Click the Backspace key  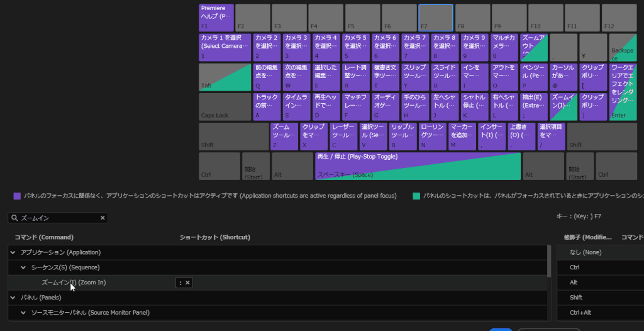[x=623, y=48]
